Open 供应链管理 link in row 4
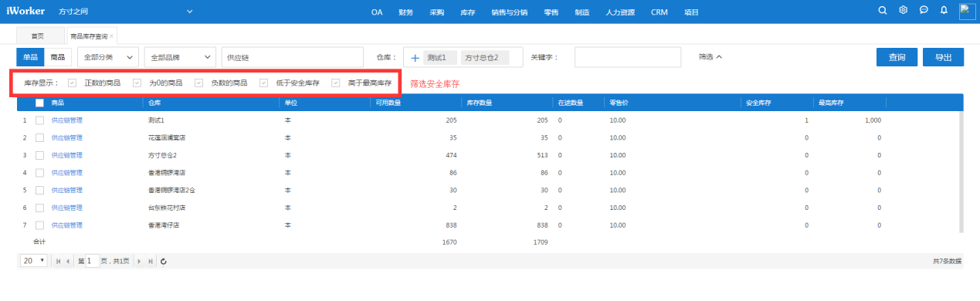 (x=66, y=173)
